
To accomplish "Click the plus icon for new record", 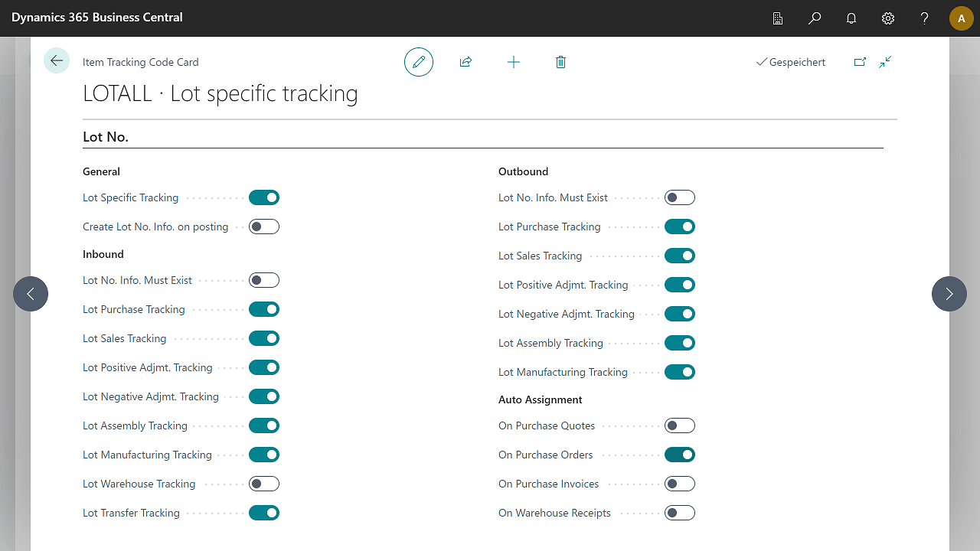I will coord(514,62).
